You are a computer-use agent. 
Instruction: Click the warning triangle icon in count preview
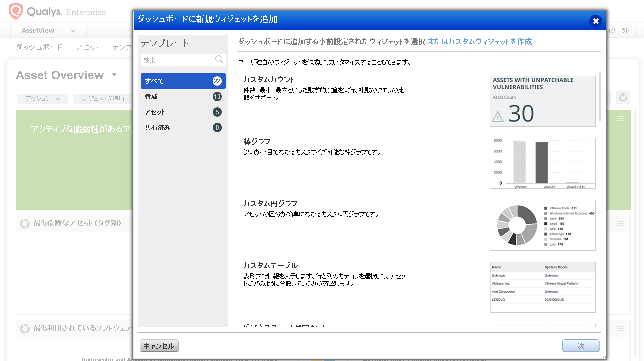pyautogui.click(x=498, y=117)
